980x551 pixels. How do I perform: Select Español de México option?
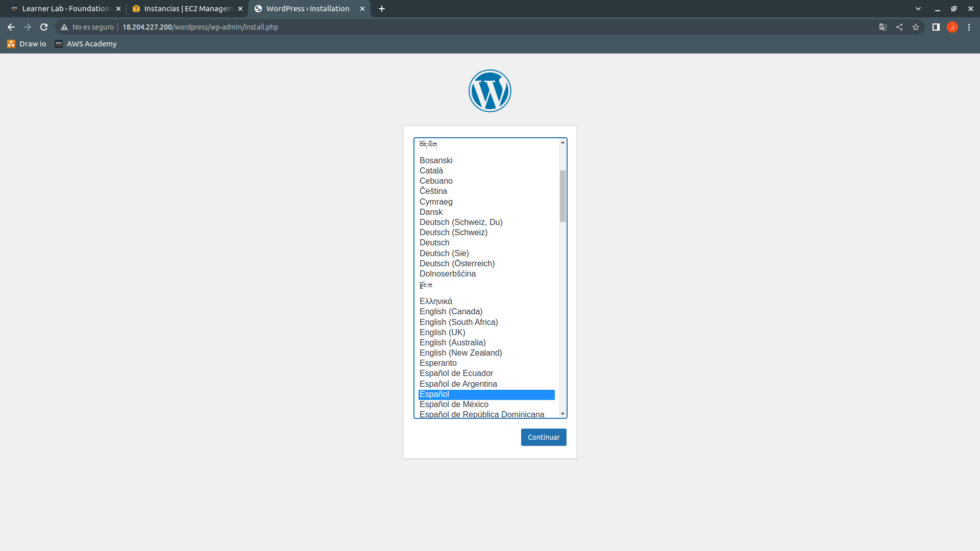(486, 404)
